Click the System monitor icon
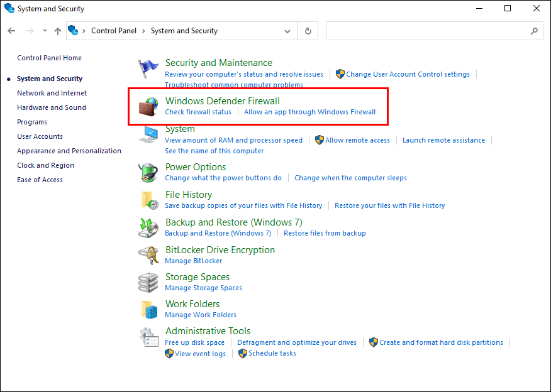 (x=148, y=134)
